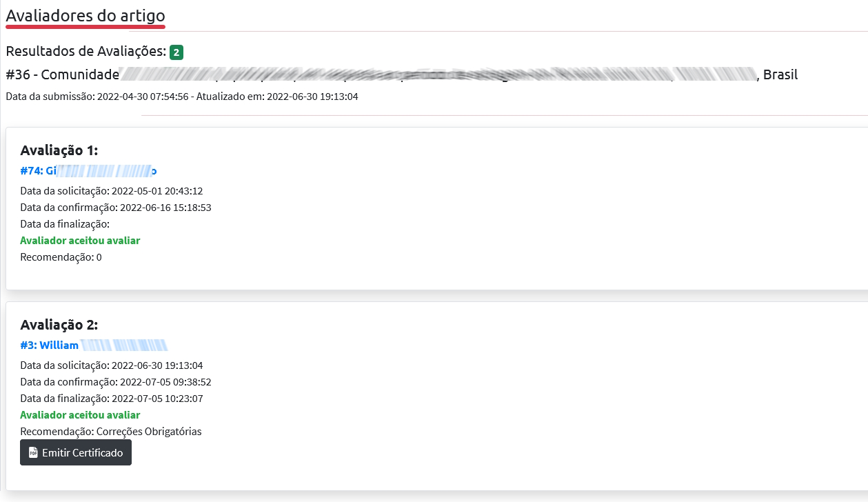Click the Avaliadores do artigo heading

85,14
